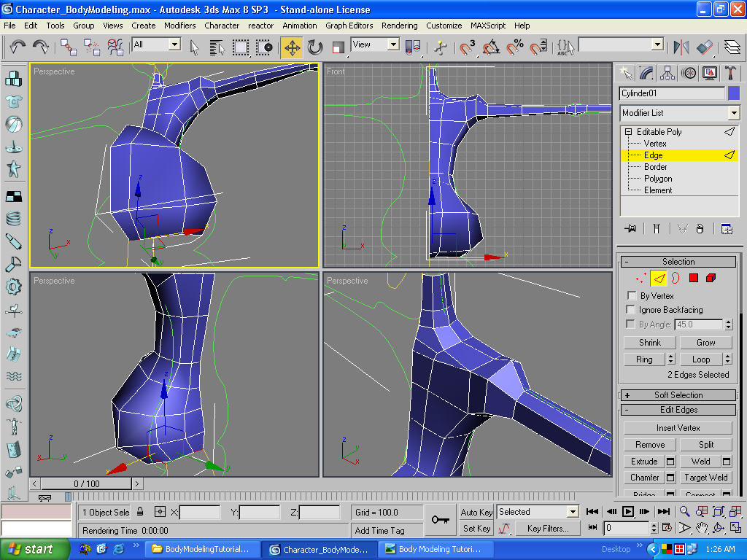
Task: Collapse the Editable Poly stack tree
Action: coord(628,131)
